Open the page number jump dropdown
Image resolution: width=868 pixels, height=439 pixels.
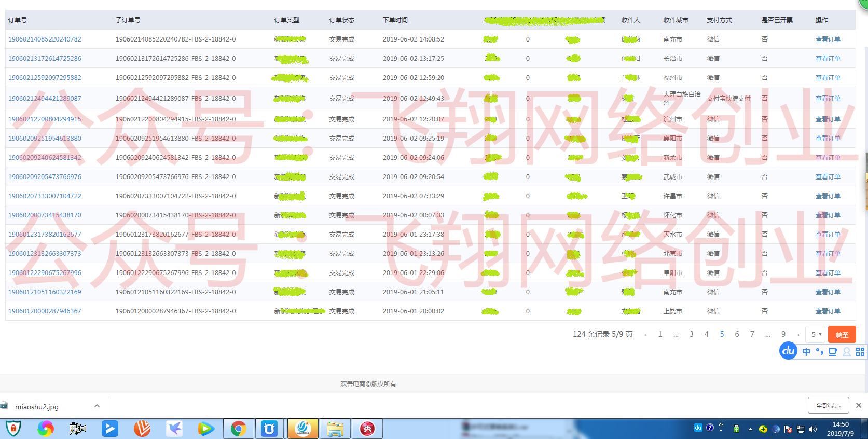[x=816, y=335]
